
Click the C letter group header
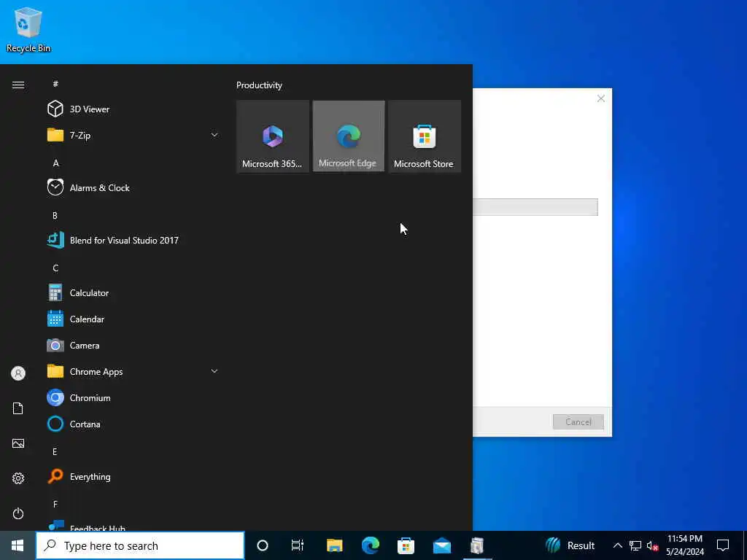point(55,268)
